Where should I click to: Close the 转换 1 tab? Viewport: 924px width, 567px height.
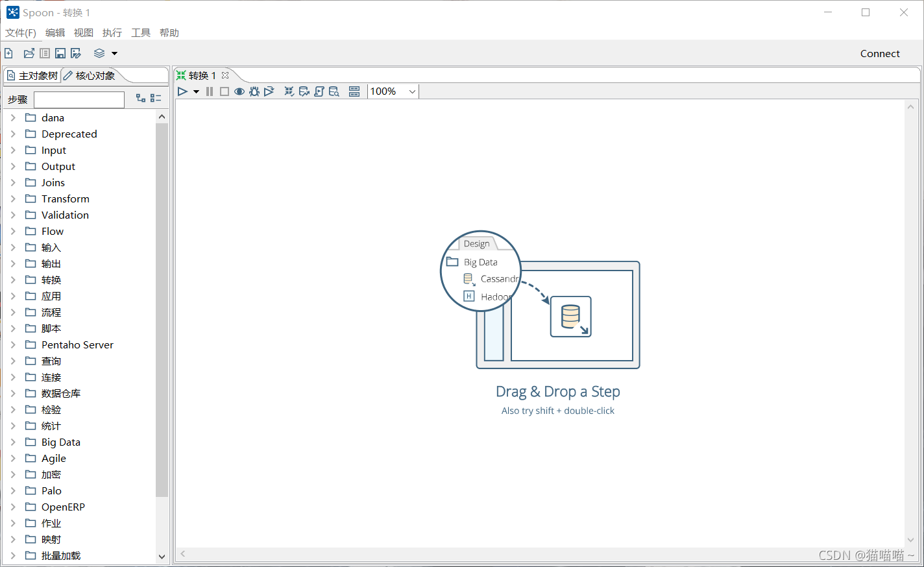(x=225, y=75)
